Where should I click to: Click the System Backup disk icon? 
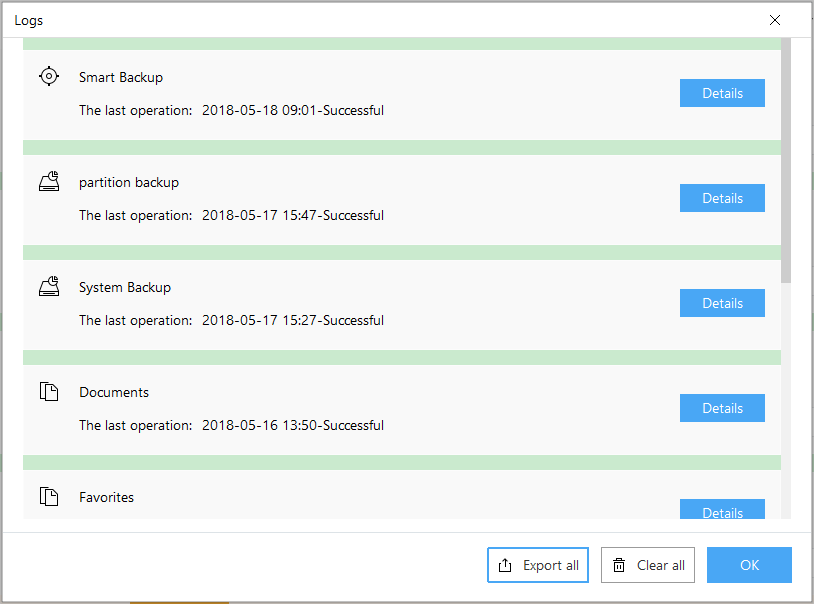(x=49, y=286)
